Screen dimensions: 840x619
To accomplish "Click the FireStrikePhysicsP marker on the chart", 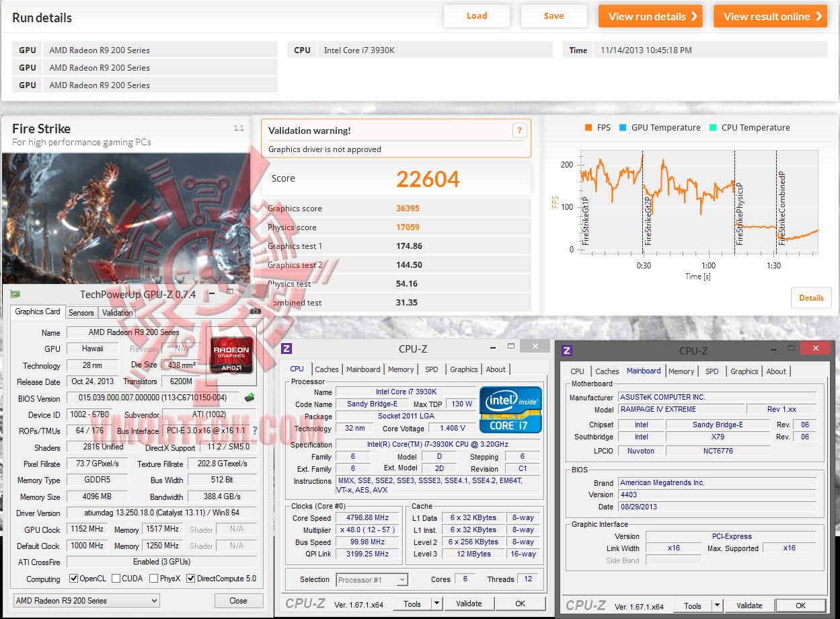I will (x=739, y=214).
